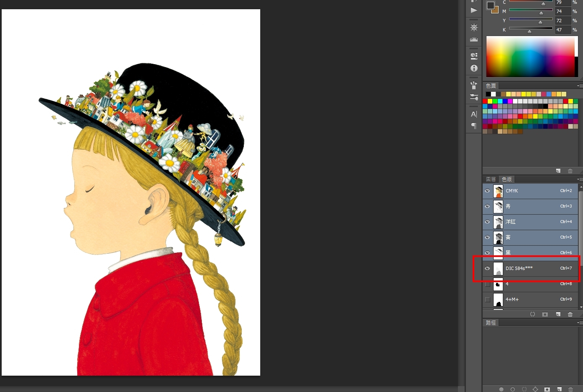583x392 pixels.
Task: Click the background color swatch
Action: [x=496, y=10]
